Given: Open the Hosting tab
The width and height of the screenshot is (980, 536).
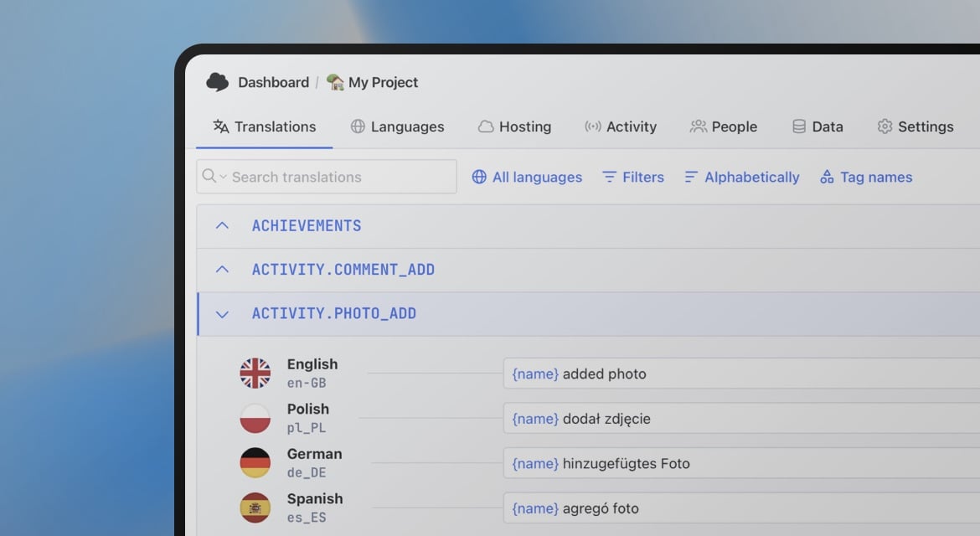Looking at the screenshot, I should pos(514,126).
